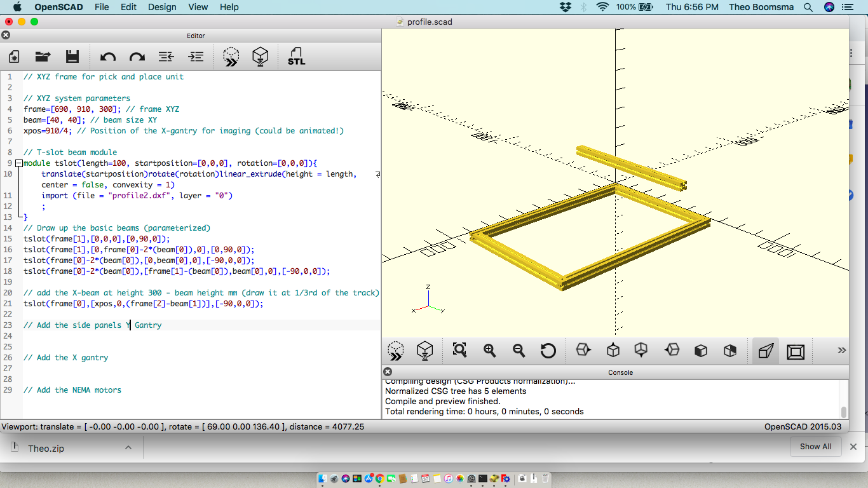Export the model as STL

(295, 57)
